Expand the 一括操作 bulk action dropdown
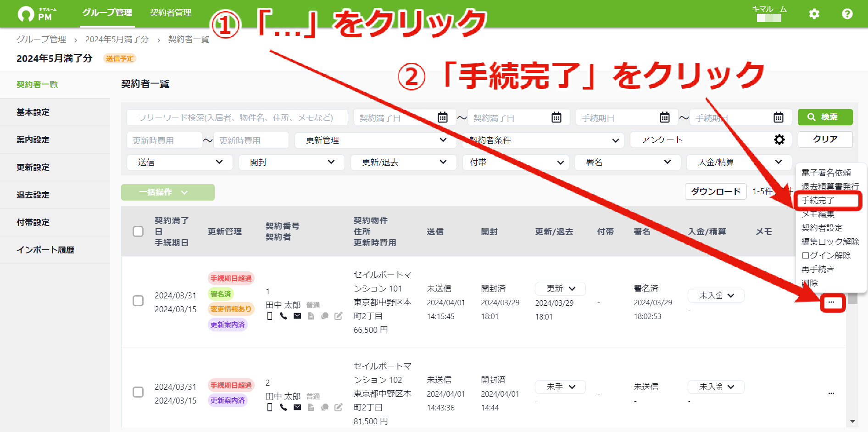This screenshot has width=868, height=432. [x=168, y=192]
